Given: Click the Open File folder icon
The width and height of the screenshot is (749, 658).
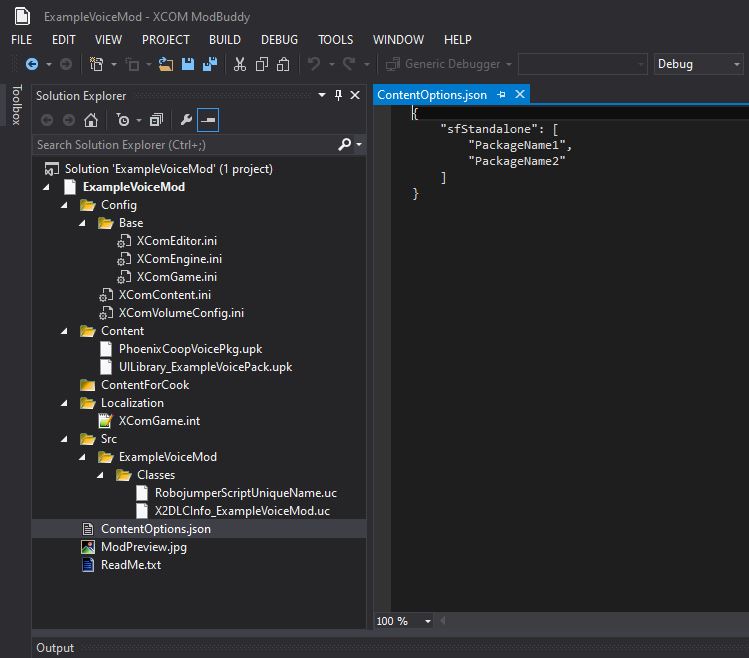Looking at the screenshot, I should point(166,64).
